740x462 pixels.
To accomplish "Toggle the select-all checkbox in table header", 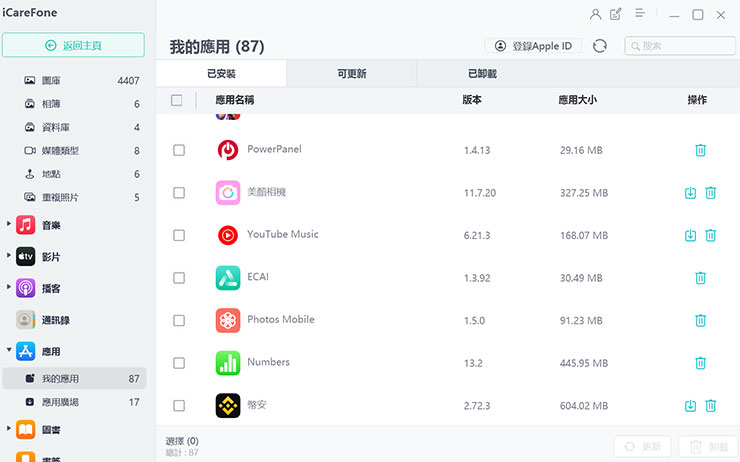I will coord(177,100).
